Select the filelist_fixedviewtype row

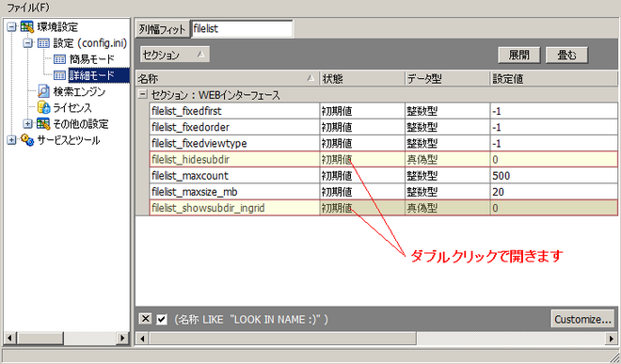point(383,143)
